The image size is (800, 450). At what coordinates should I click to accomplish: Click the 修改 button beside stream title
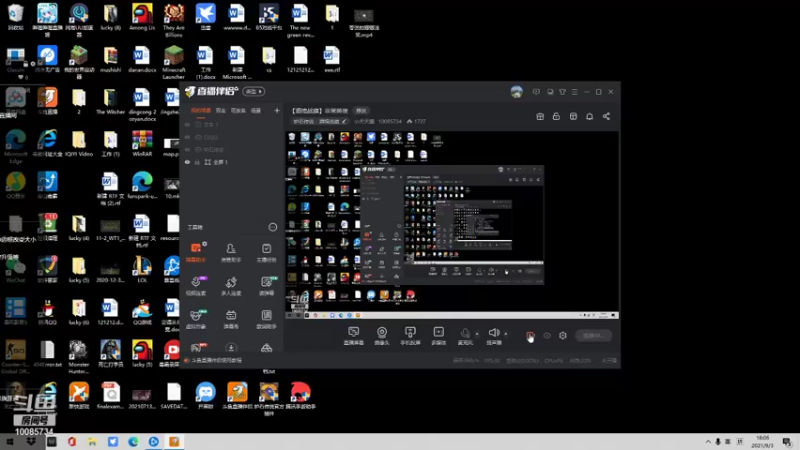coord(361,111)
